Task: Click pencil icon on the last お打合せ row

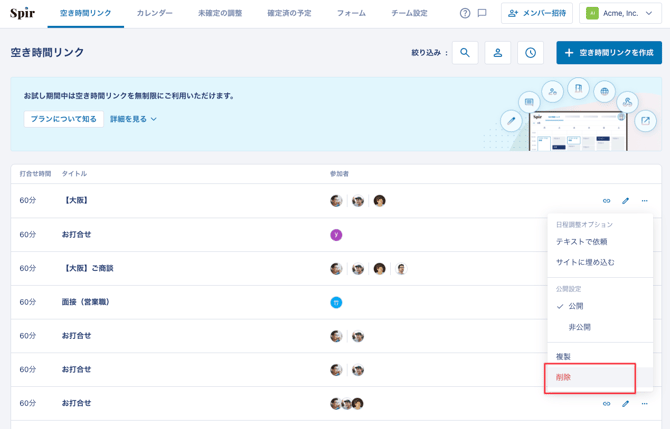Action: 626,404
